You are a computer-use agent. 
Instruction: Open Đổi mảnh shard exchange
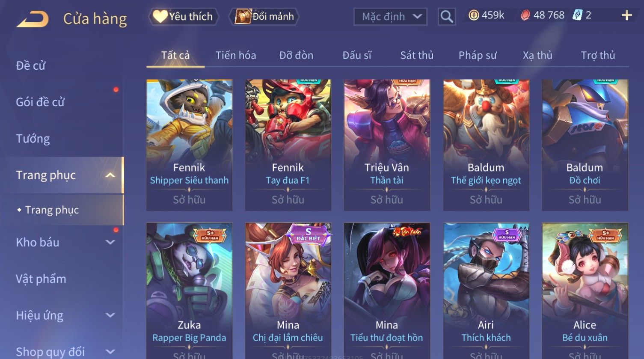coord(264,17)
